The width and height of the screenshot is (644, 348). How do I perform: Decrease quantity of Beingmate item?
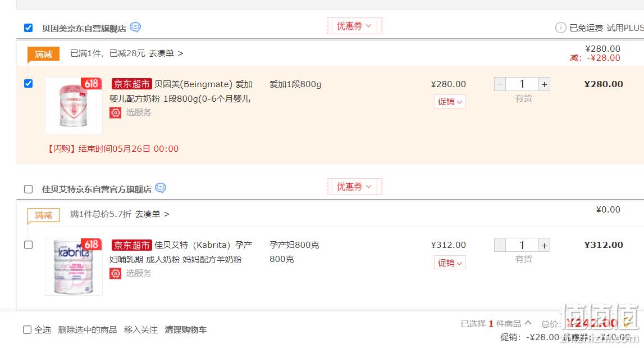pyautogui.click(x=500, y=84)
